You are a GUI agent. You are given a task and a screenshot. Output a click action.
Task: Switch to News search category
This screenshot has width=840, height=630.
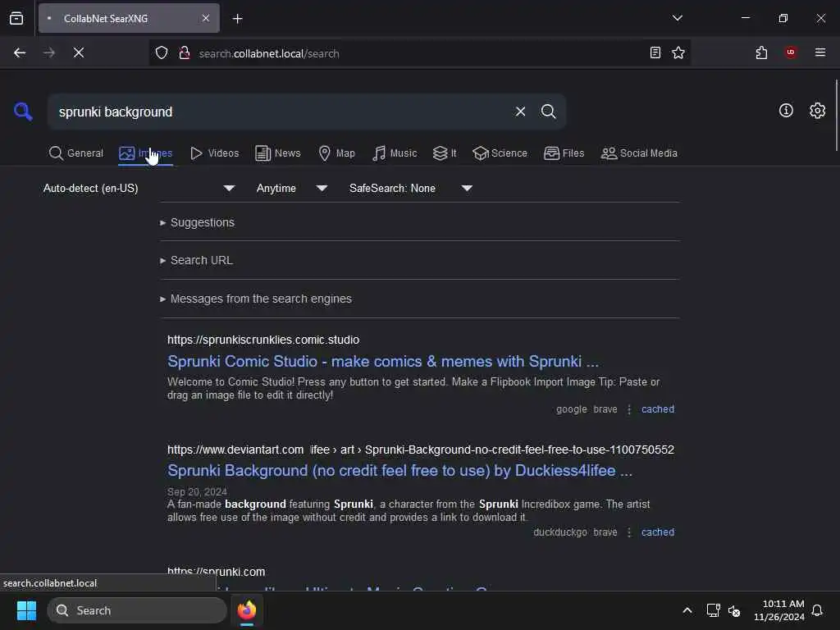(277, 153)
